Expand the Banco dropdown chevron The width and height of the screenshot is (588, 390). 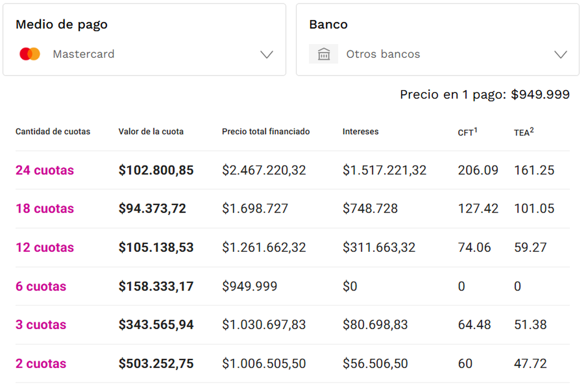click(560, 54)
